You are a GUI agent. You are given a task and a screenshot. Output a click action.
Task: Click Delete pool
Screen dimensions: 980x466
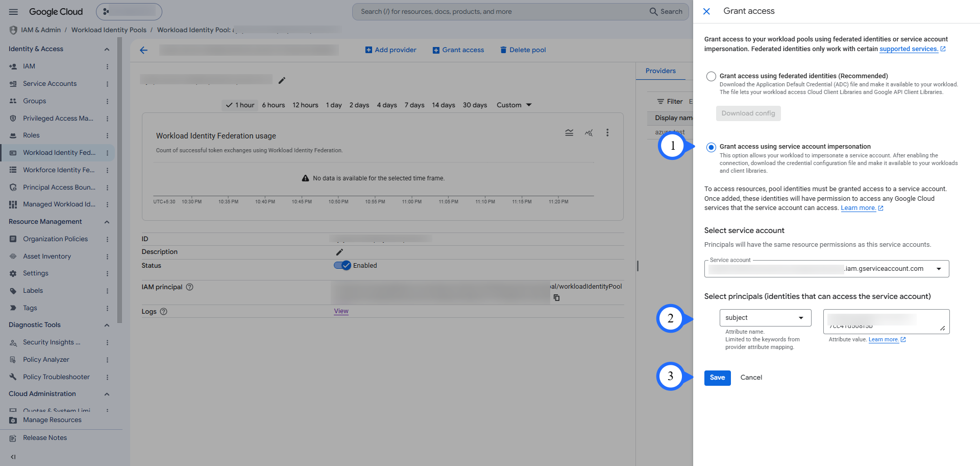523,50
